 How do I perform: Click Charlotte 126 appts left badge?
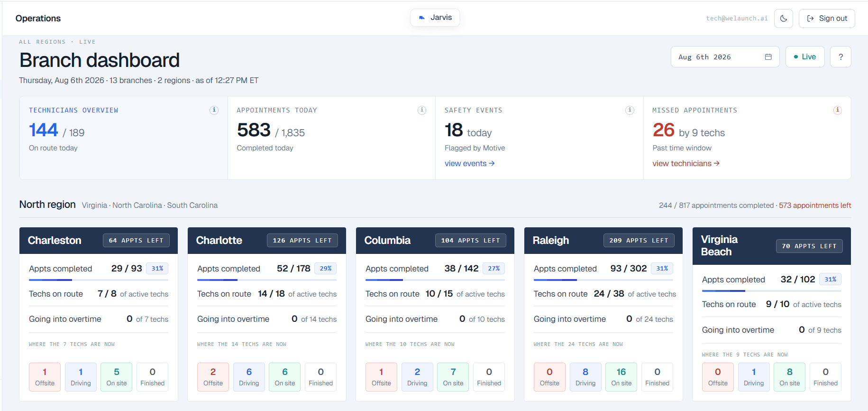click(302, 241)
